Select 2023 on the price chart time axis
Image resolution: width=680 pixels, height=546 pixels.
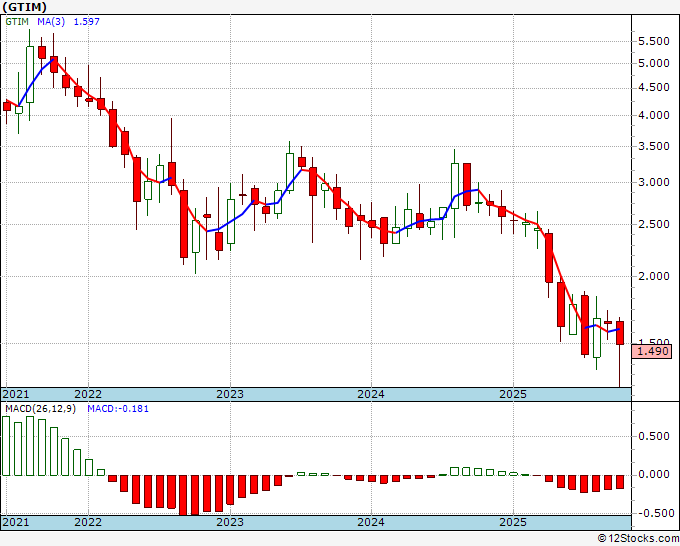point(230,394)
